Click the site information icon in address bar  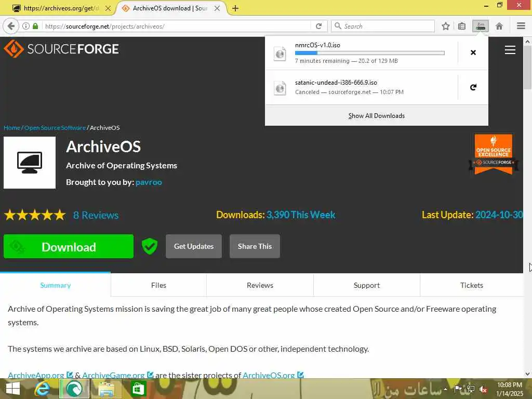point(26,26)
